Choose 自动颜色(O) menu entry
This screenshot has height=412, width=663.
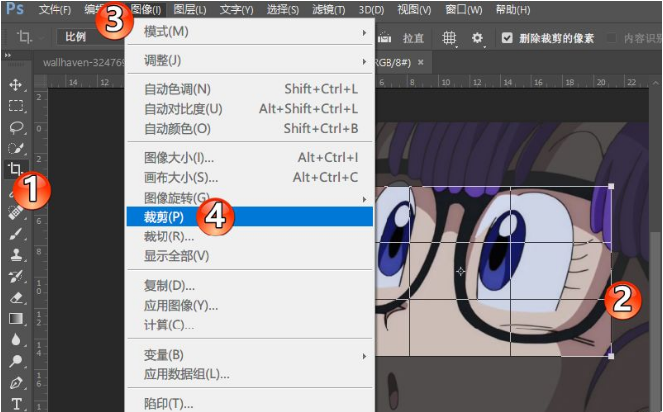(250, 128)
